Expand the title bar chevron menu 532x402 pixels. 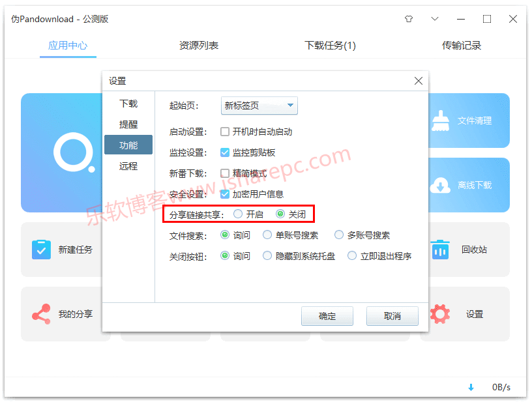[434, 19]
